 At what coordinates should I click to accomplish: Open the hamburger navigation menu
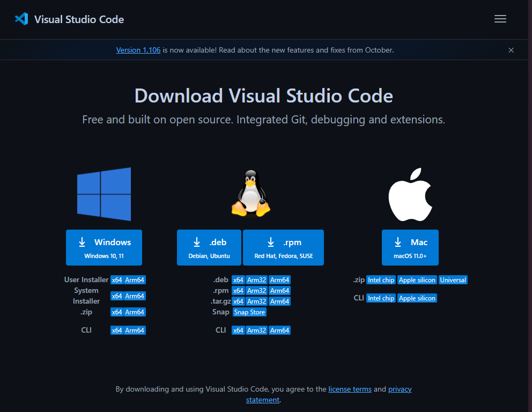pos(500,19)
